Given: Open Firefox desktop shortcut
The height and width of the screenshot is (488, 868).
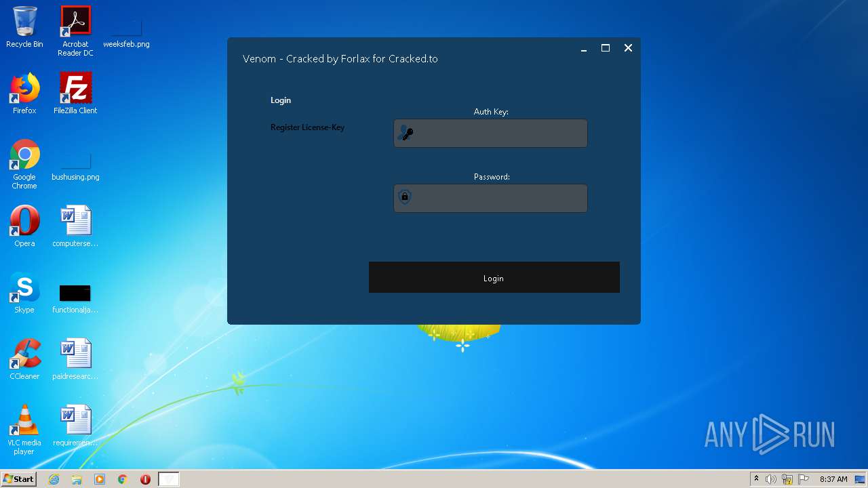Looking at the screenshot, I should [x=24, y=94].
